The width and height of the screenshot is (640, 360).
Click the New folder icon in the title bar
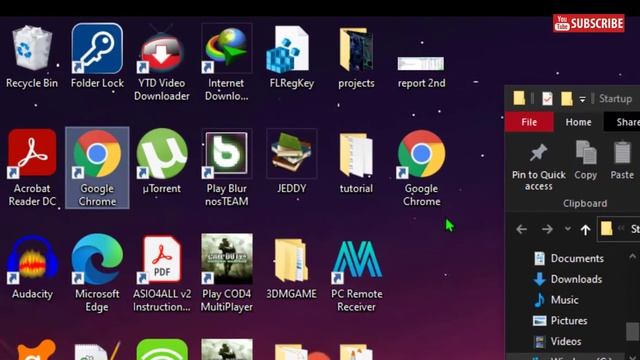tap(566, 98)
